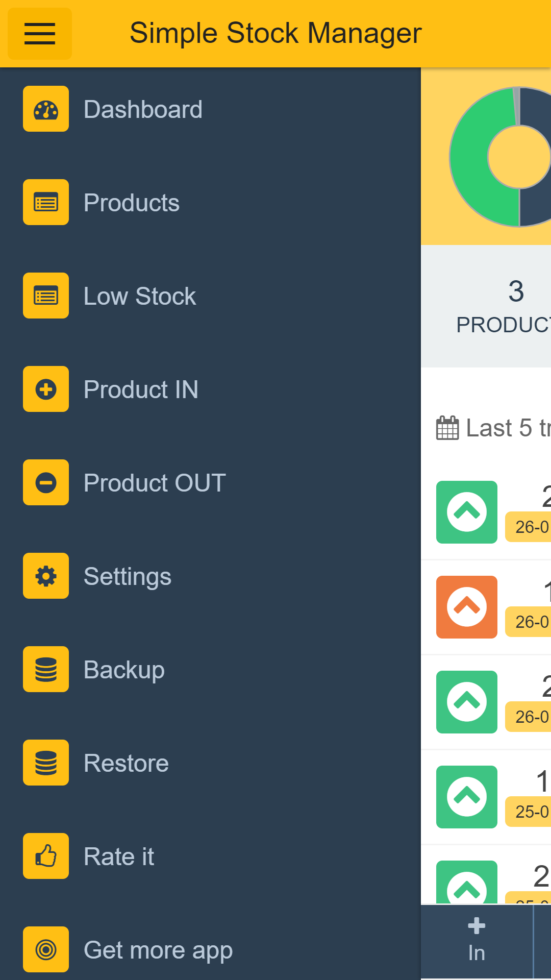Click the Products list icon
The height and width of the screenshot is (980, 551).
46,202
